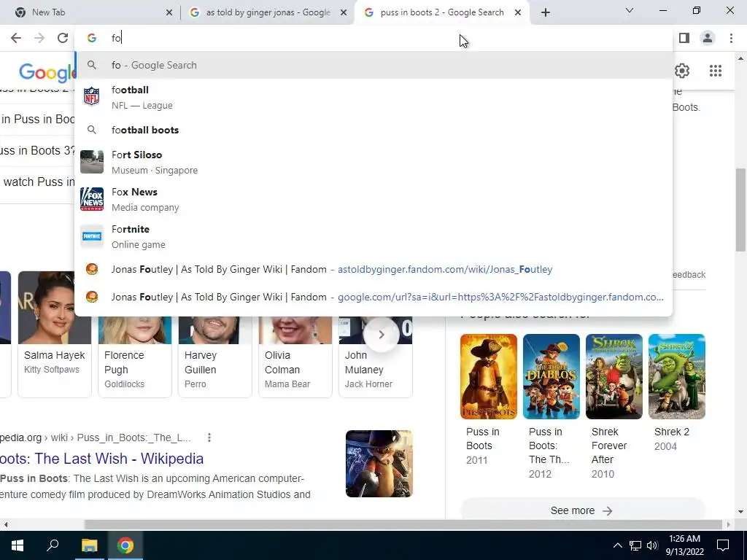Image resolution: width=747 pixels, height=560 pixels.
Task: Open Jonas Foutley google.com/url suggestion
Action: pyautogui.click(x=373, y=297)
